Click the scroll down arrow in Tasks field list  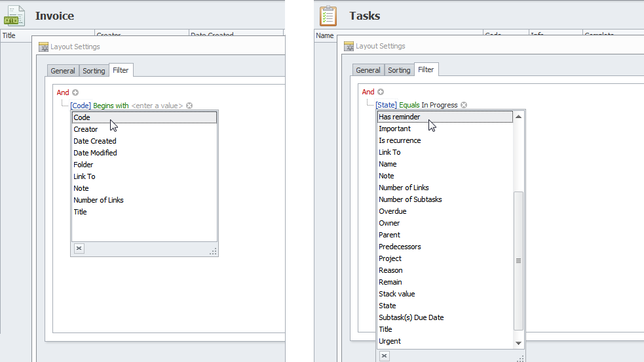519,343
